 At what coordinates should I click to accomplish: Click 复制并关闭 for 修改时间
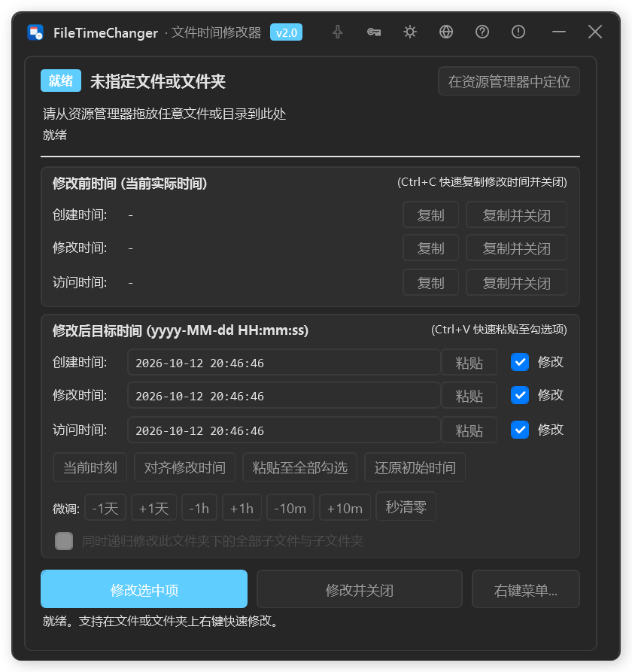click(516, 248)
